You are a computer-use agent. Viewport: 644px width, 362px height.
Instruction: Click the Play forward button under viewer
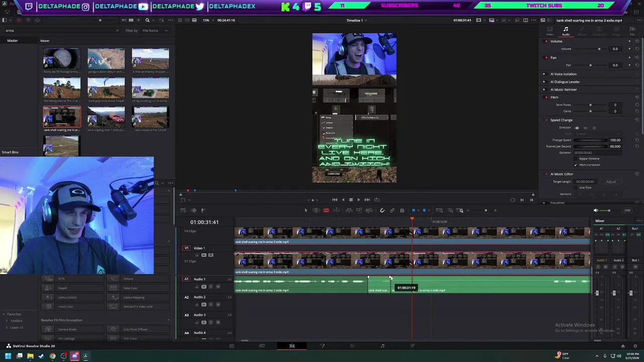coord(359,200)
